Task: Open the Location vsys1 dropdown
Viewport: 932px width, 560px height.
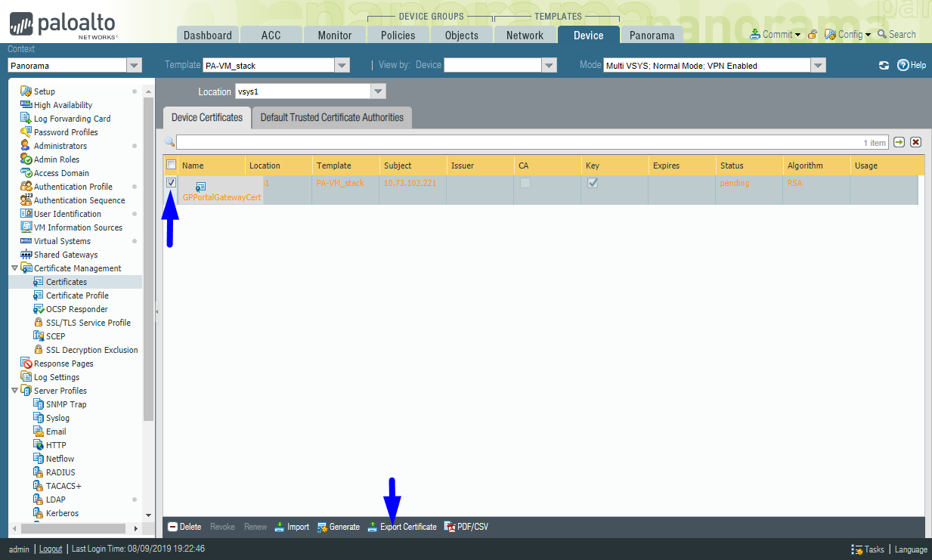Action: tap(378, 91)
